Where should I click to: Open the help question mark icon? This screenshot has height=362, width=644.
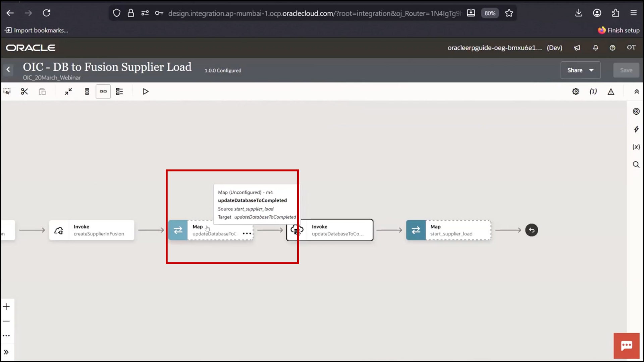click(612, 48)
